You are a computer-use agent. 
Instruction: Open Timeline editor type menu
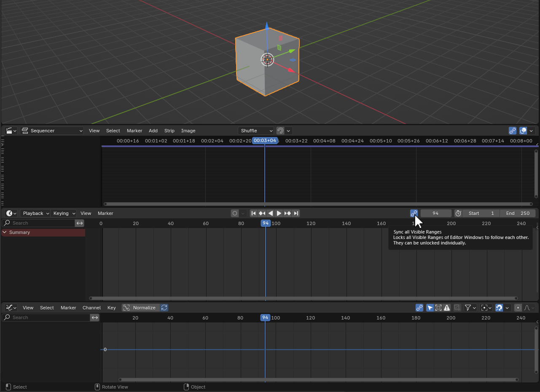11,213
